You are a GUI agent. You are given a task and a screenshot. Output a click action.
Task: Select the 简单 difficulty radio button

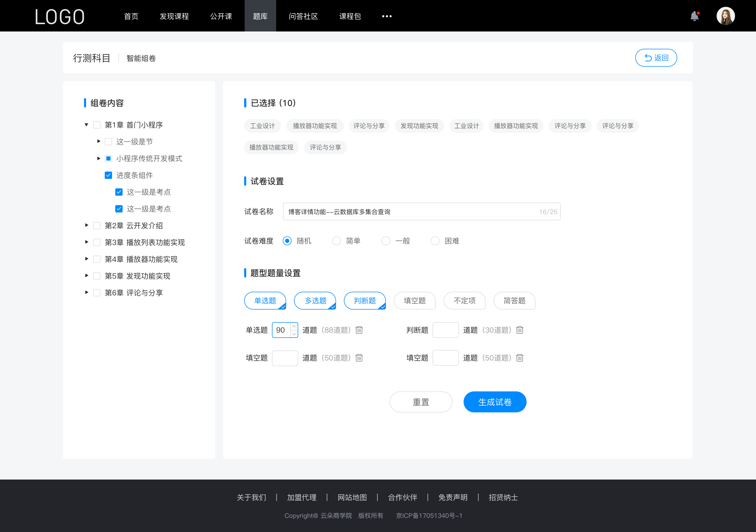pyautogui.click(x=335, y=241)
